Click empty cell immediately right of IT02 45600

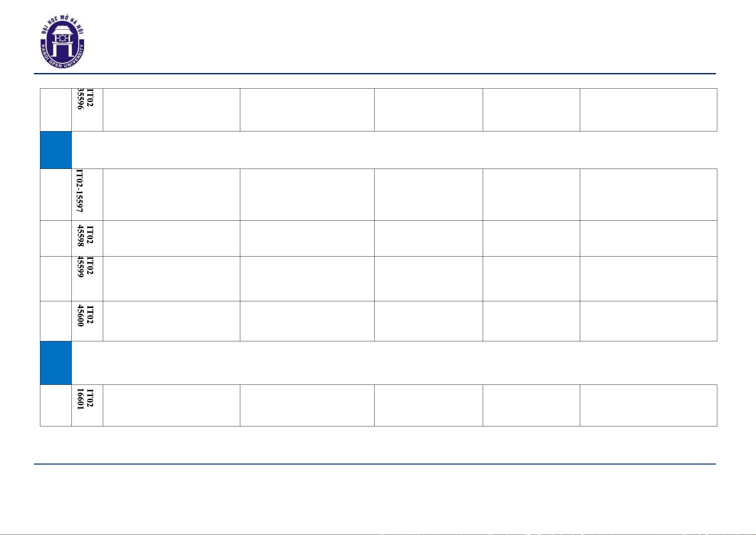(x=171, y=321)
